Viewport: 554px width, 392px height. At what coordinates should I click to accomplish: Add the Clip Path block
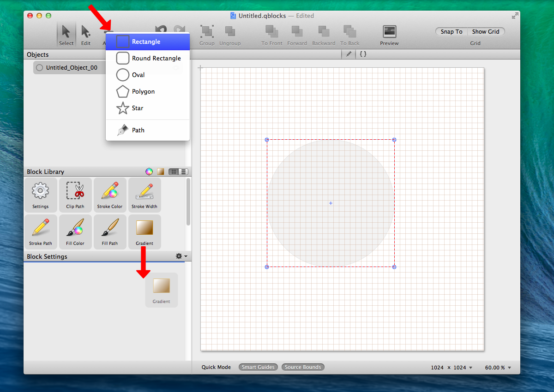pyautogui.click(x=75, y=195)
